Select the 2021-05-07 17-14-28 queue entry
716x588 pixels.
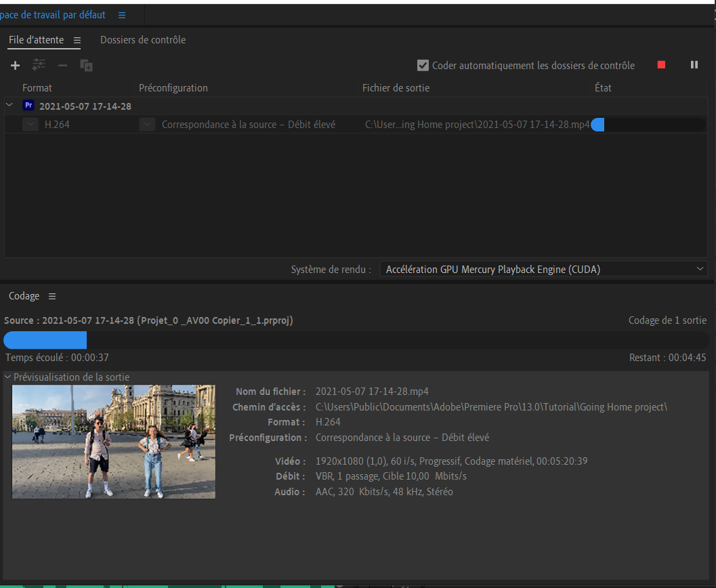pyautogui.click(x=85, y=106)
